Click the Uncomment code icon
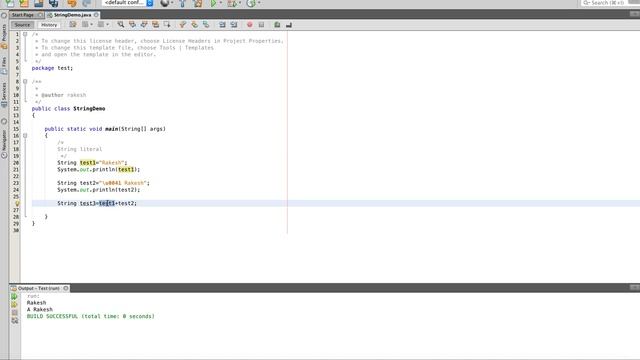Viewport: 640px width, 360px height. [289, 24]
